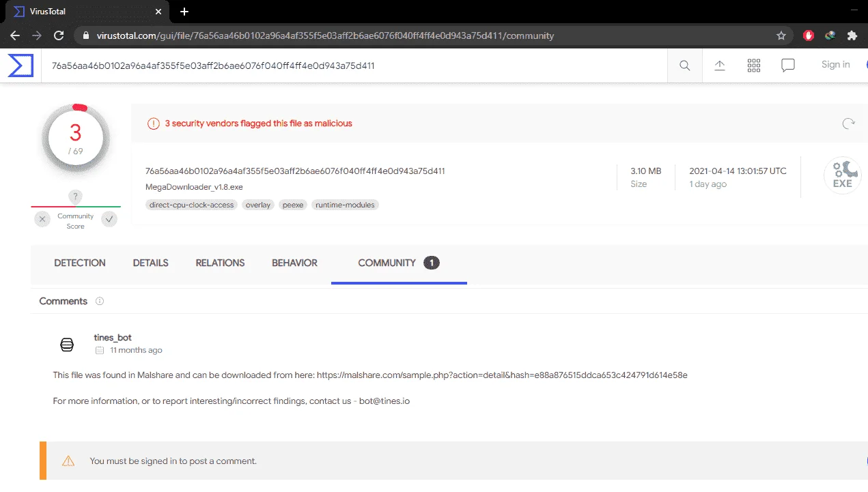Image resolution: width=868 pixels, height=492 pixels.
Task: Click the '3 security vendors flagged' message
Action: tap(259, 124)
